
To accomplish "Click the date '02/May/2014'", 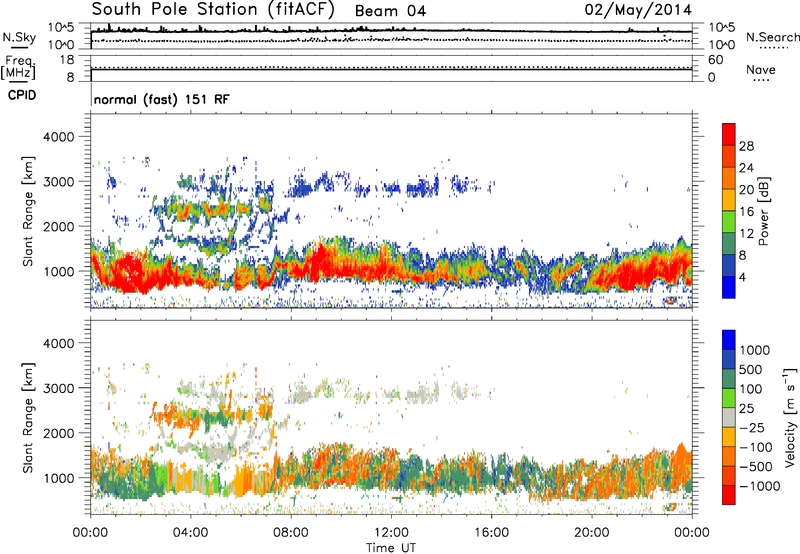I will tap(638, 10).
